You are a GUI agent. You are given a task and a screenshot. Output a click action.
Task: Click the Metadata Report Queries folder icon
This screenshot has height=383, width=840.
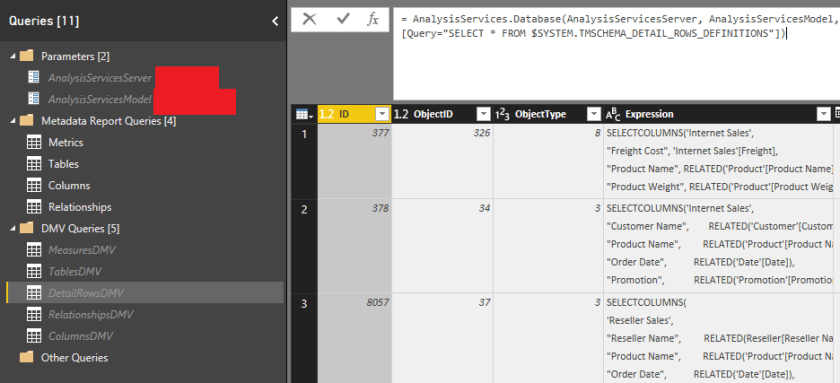tap(27, 121)
